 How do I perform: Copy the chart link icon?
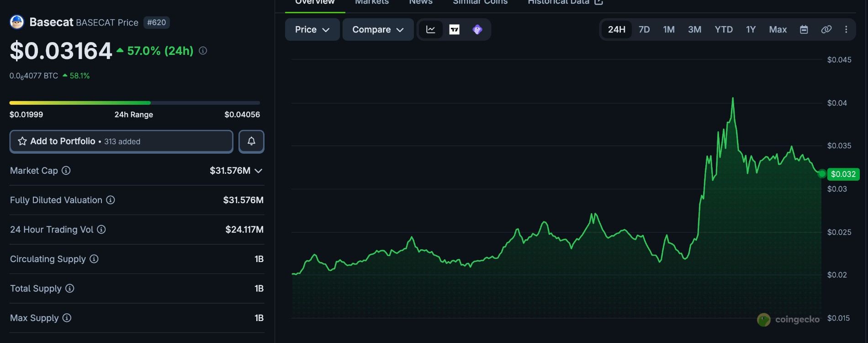(x=826, y=30)
